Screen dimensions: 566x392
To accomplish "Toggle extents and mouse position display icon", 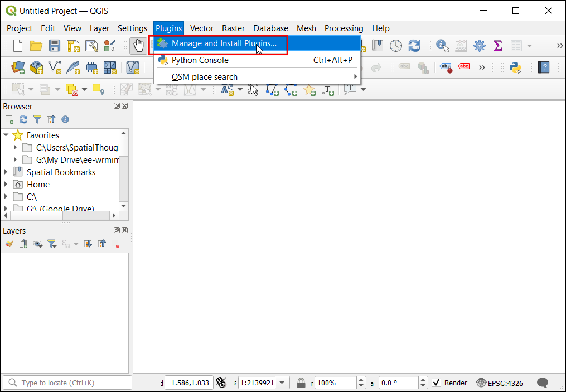I will click(221, 383).
